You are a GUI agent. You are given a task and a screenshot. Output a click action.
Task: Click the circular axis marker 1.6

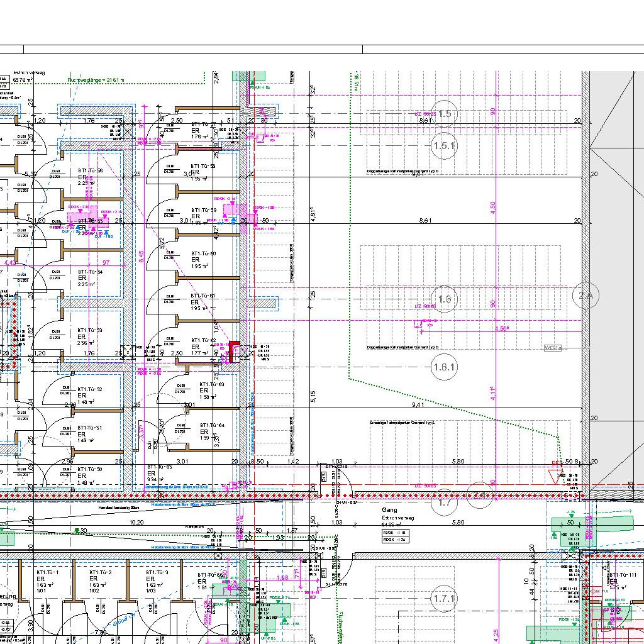click(x=445, y=299)
